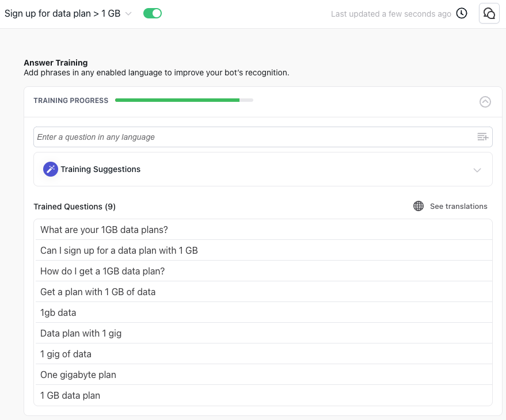Collapse the Training Progress section
The height and width of the screenshot is (420, 506).
coord(485,102)
